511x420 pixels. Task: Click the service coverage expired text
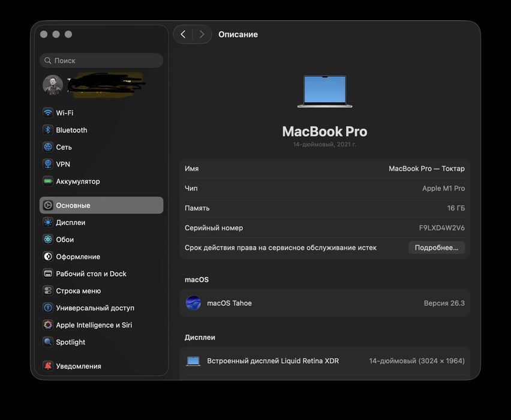280,247
